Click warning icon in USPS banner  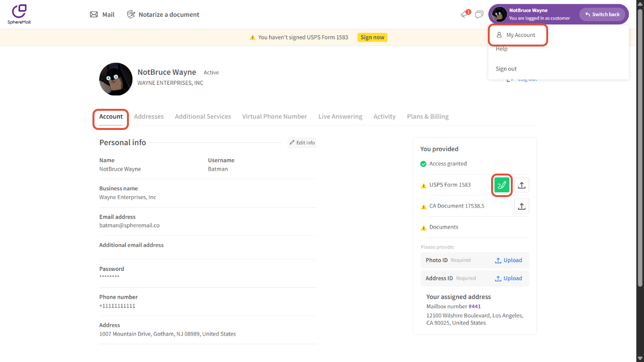click(x=253, y=37)
